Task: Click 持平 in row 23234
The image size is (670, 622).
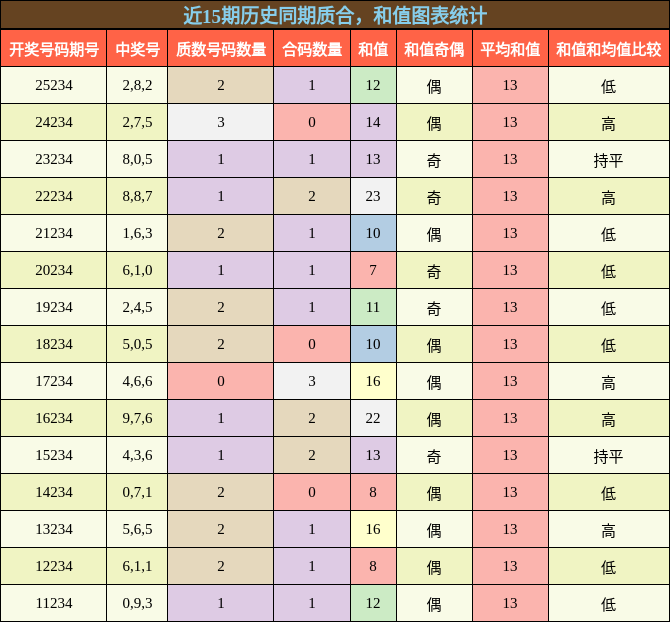Action: pos(608,160)
